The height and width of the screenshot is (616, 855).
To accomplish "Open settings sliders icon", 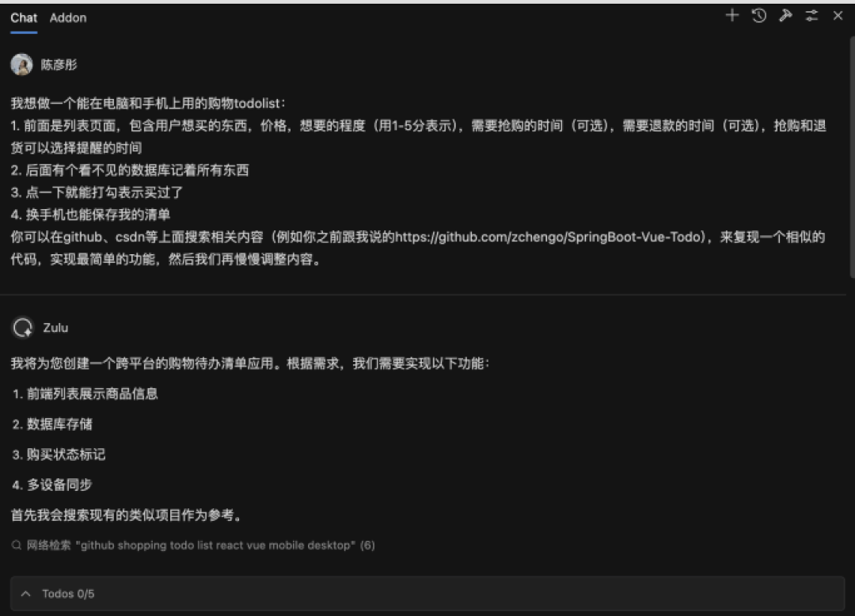I will (811, 16).
